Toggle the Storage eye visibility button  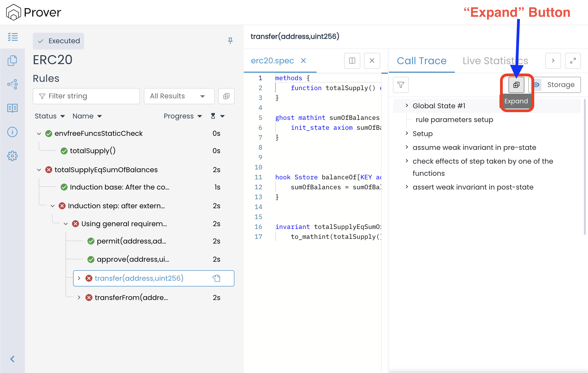pyautogui.click(x=537, y=85)
